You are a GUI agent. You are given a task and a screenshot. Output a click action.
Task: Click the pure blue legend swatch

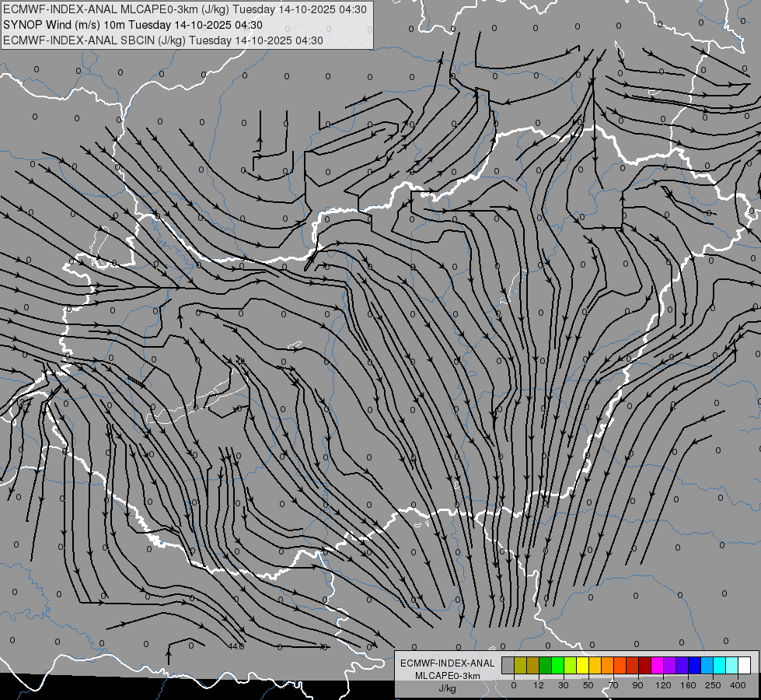[694, 665]
